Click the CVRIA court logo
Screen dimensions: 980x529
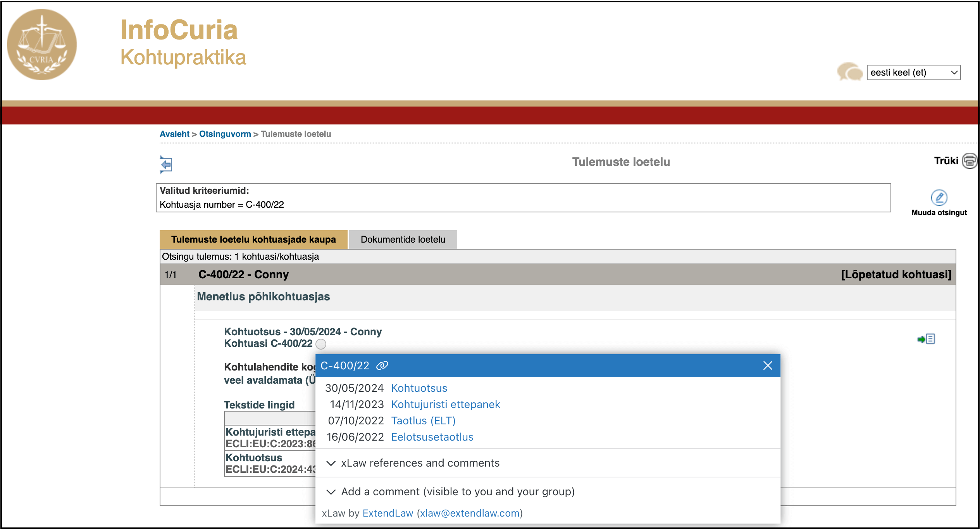click(x=42, y=45)
